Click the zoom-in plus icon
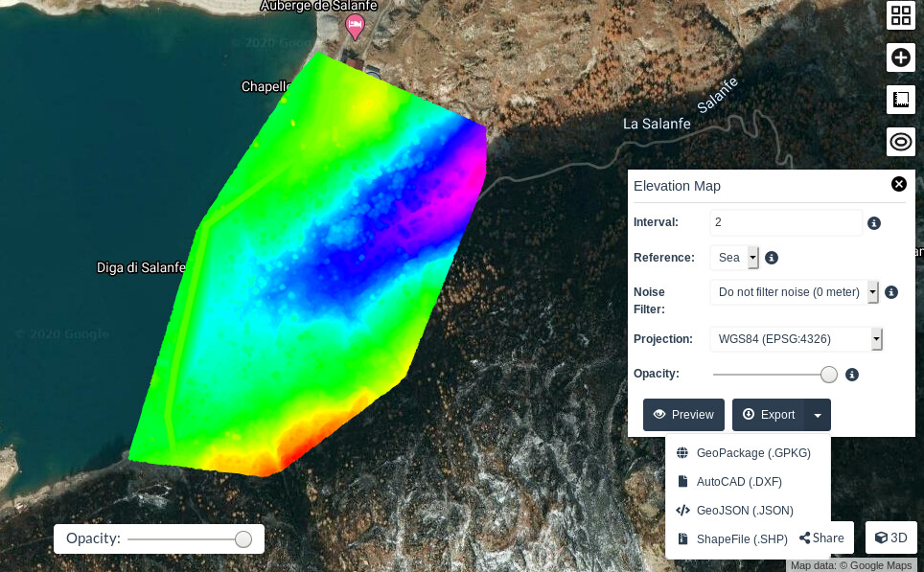Screen dimensions: 924x572 (900, 57)
